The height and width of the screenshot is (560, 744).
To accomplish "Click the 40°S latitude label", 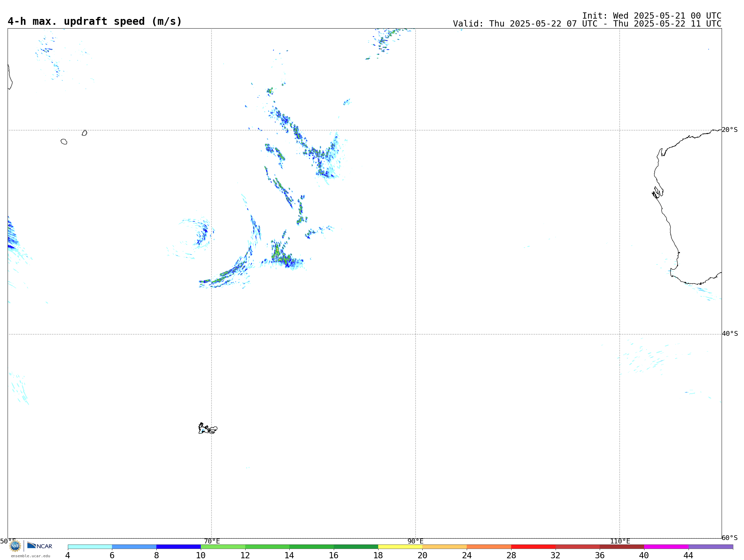I will (730, 334).
